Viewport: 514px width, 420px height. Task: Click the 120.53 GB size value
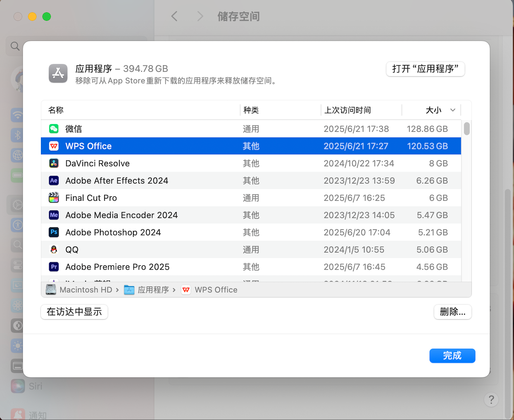(427, 146)
